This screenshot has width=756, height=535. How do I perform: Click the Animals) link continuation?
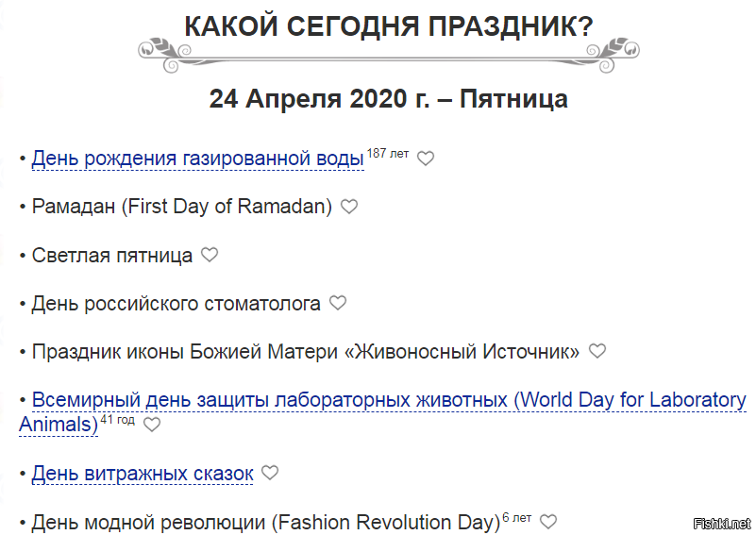[59, 425]
